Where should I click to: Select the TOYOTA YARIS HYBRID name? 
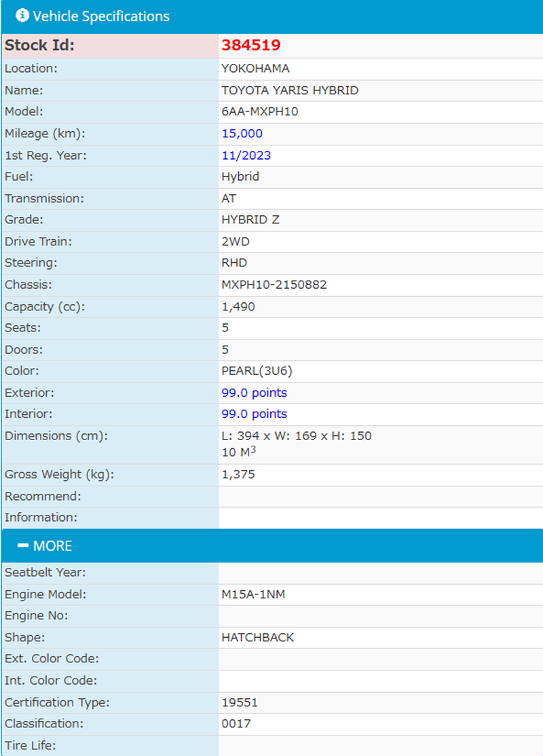(290, 90)
